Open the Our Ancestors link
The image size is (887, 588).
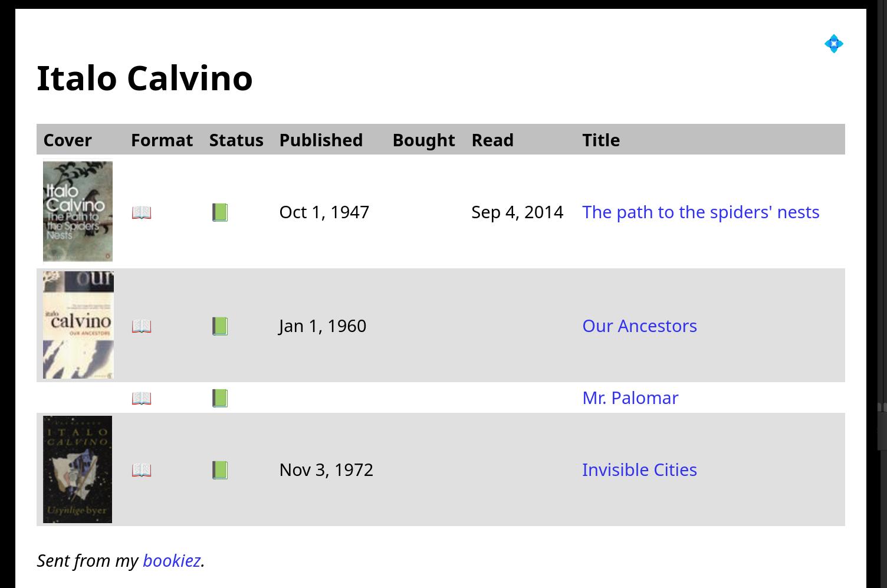(639, 326)
